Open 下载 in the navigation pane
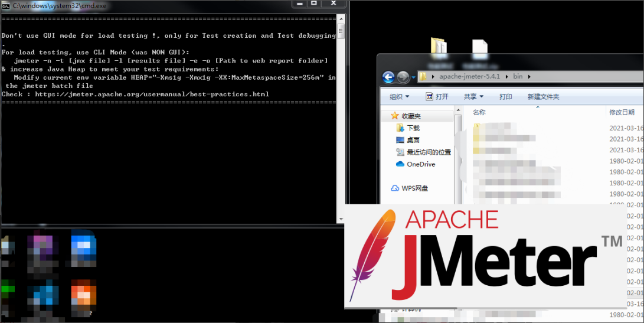The image size is (644, 323). [x=413, y=128]
